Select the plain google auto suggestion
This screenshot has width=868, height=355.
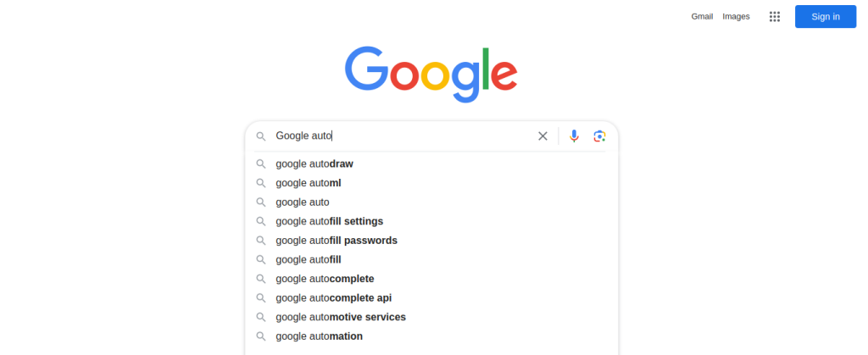(431, 202)
